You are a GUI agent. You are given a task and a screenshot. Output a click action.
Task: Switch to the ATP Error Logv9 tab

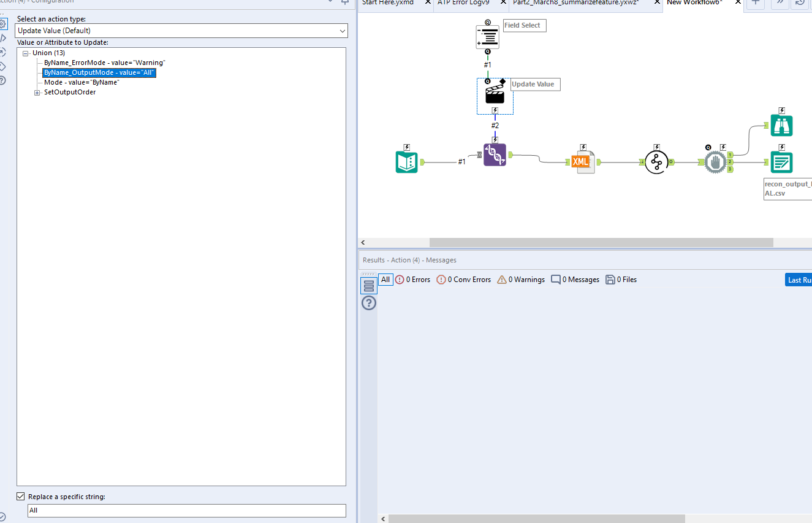pyautogui.click(x=463, y=3)
